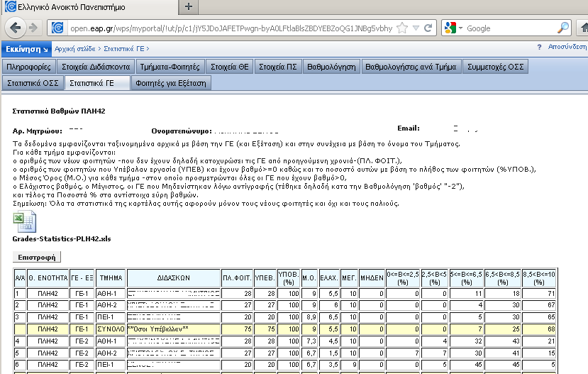Image resolution: width=588 pixels, height=374 pixels.
Task: Click the Επιστροφή return button
Action: coord(37,258)
